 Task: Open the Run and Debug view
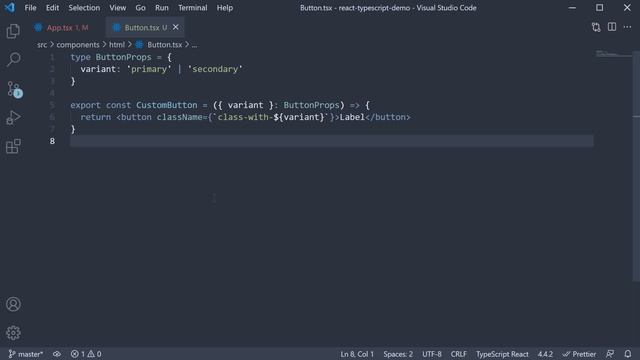[13, 118]
